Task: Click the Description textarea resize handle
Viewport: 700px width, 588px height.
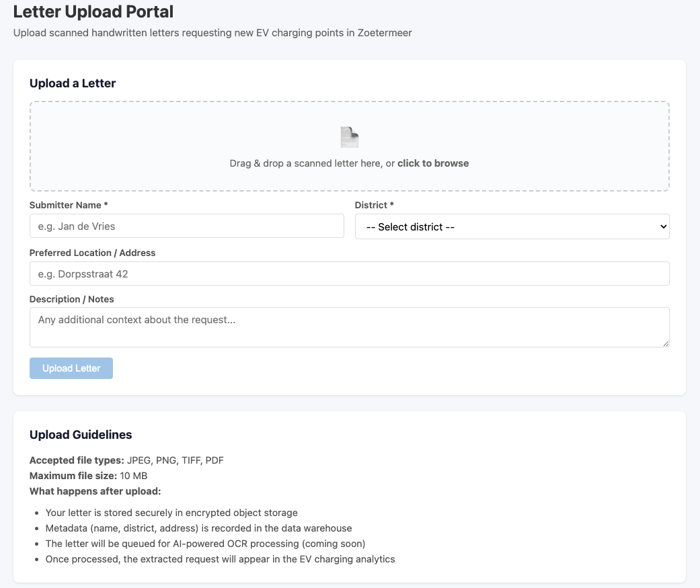Action: coord(665,343)
